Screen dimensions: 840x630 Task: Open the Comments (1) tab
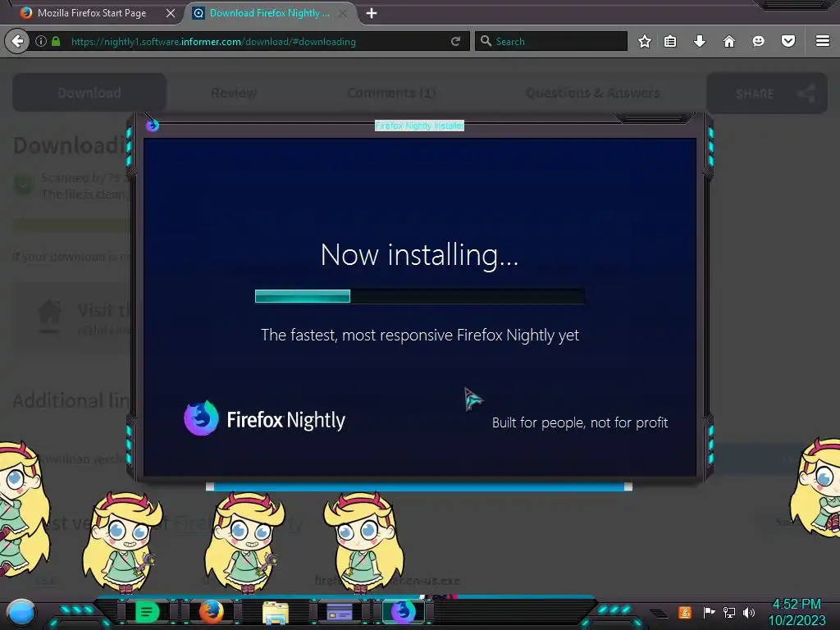[391, 93]
